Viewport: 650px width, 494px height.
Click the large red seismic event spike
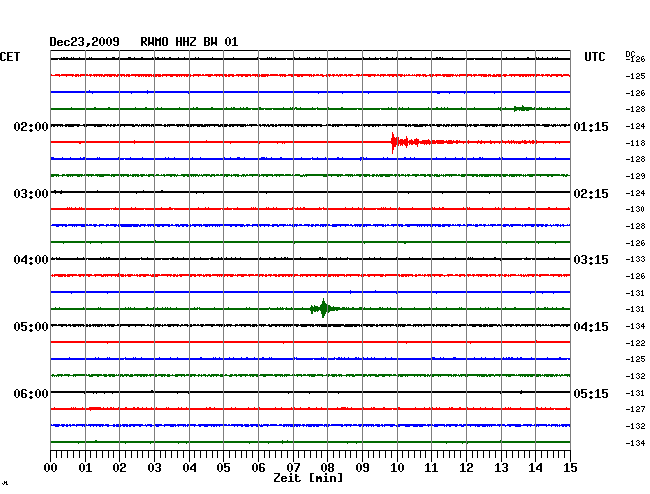[394, 142]
